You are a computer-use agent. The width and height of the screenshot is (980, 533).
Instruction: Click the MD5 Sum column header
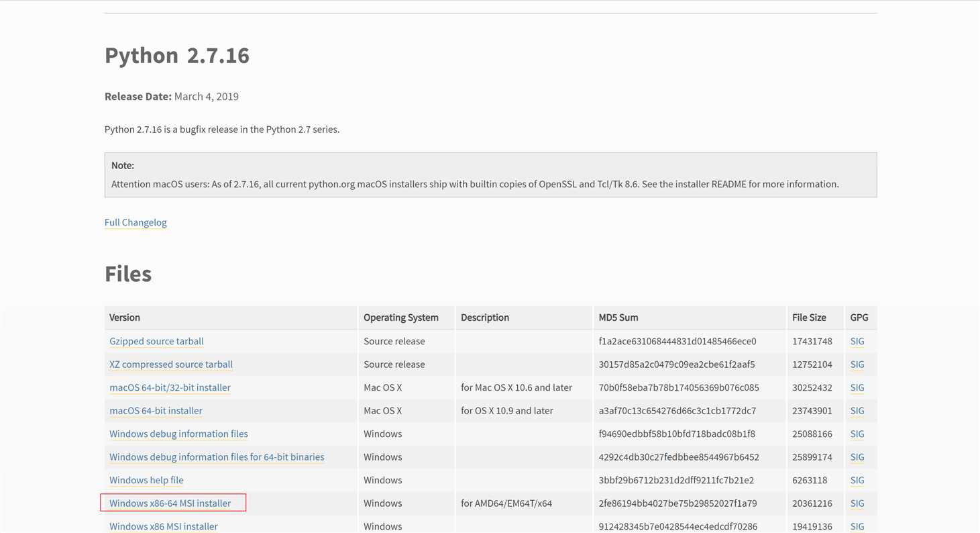coord(618,318)
